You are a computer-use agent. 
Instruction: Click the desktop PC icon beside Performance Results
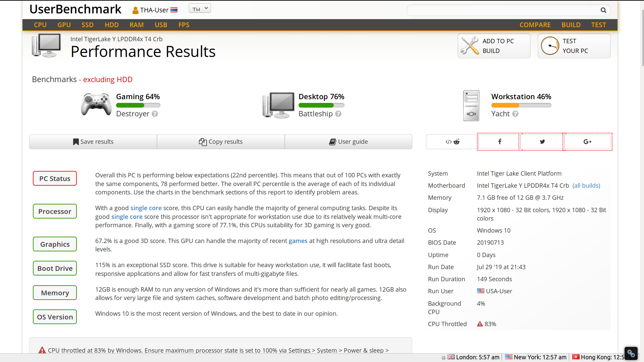[x=46, y=45]
